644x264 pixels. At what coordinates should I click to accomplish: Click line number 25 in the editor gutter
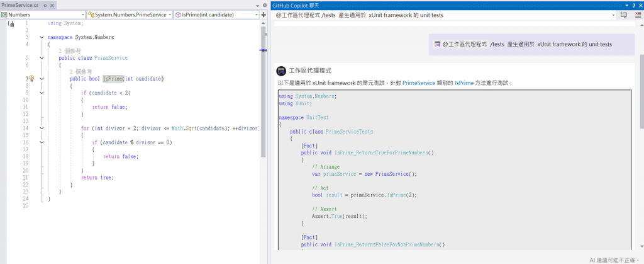(26, 205)
